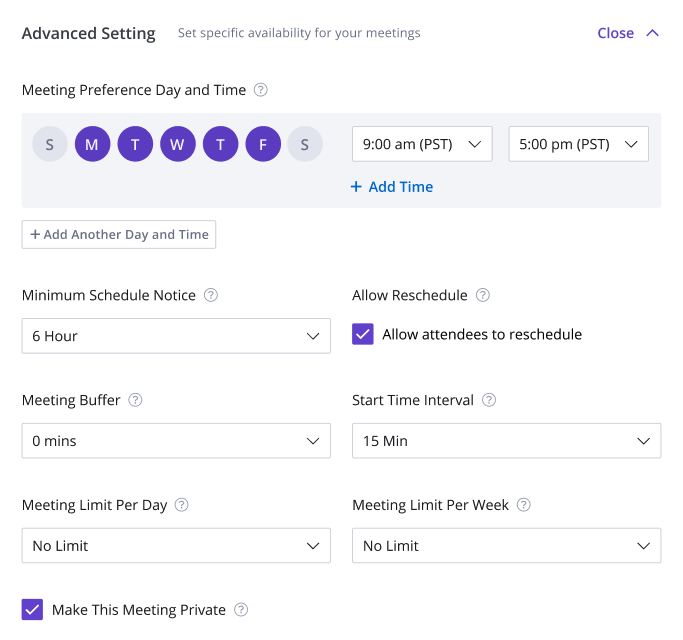Image resolution: width=683 pixels, height=640 pixels.
Task: Enable Saturday in day selector
Action: (305, 144)
